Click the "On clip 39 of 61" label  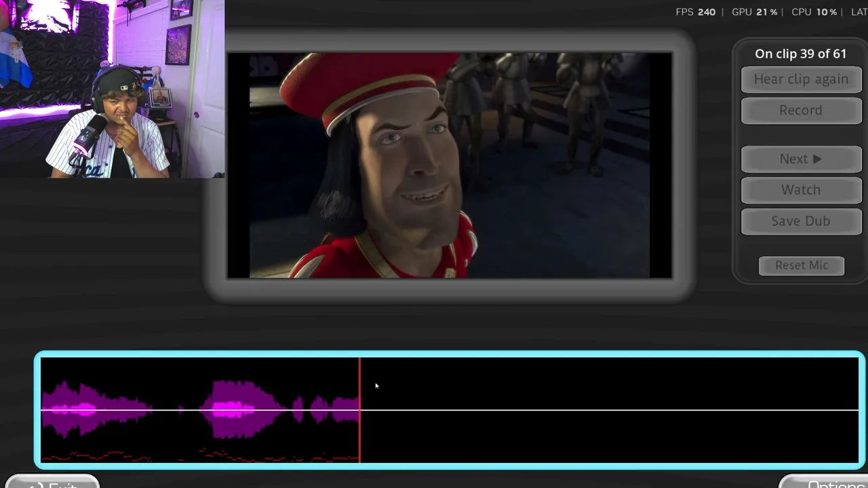pos(801,54)
